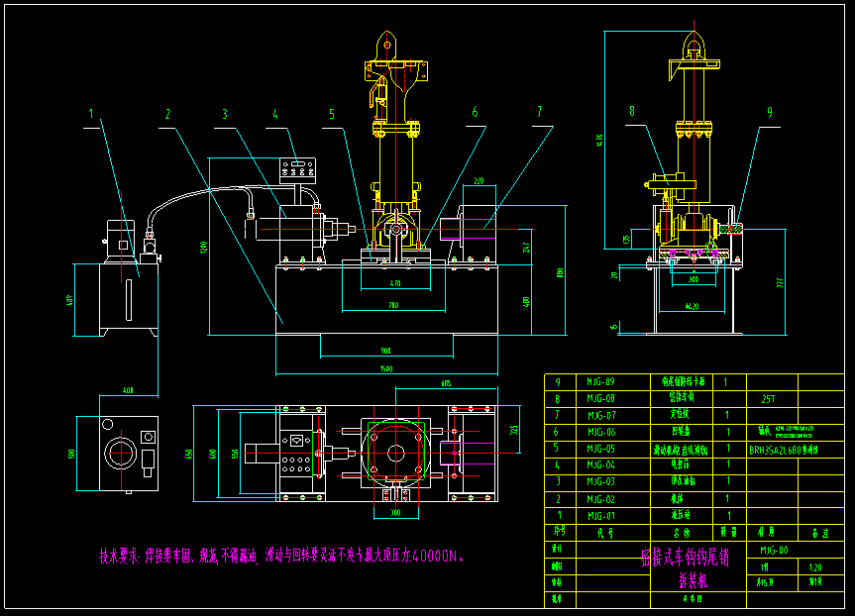Select the circular rotary plate in top view

[x=395, y=455]
